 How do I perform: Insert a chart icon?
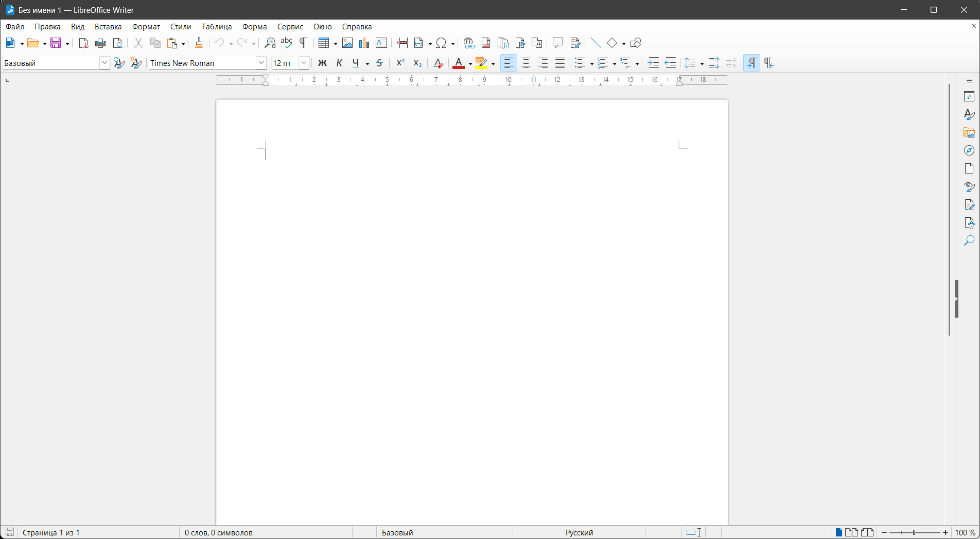364,43
